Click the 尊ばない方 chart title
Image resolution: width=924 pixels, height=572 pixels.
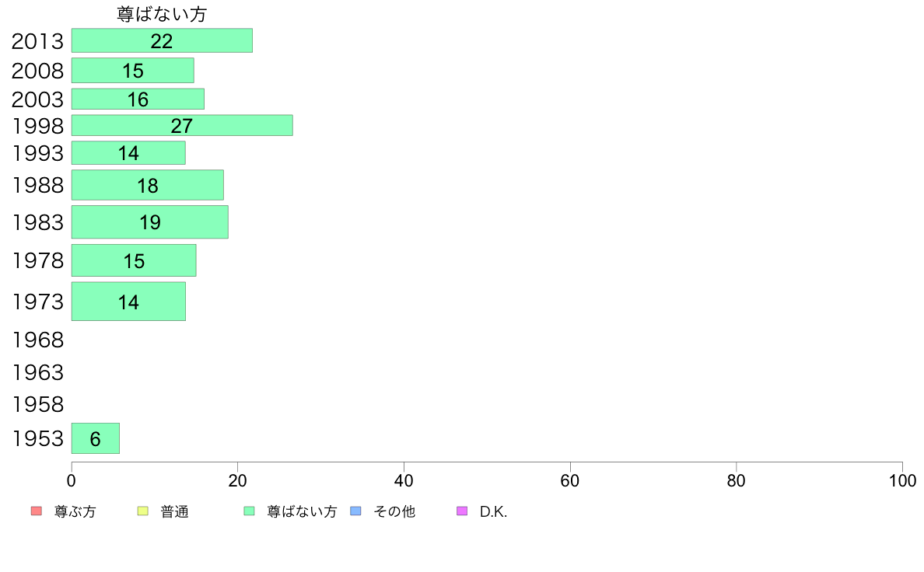coord(162,14)
